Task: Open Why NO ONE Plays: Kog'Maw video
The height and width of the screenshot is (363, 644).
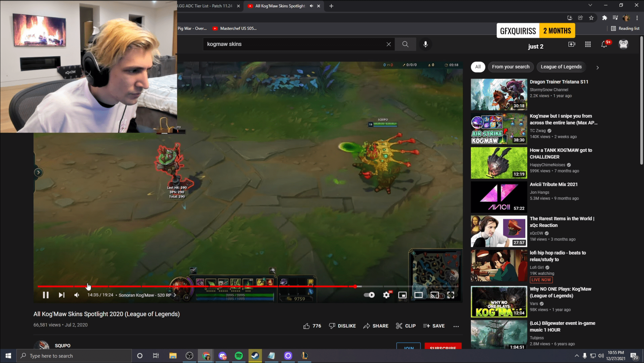Action: click(499, 302)
